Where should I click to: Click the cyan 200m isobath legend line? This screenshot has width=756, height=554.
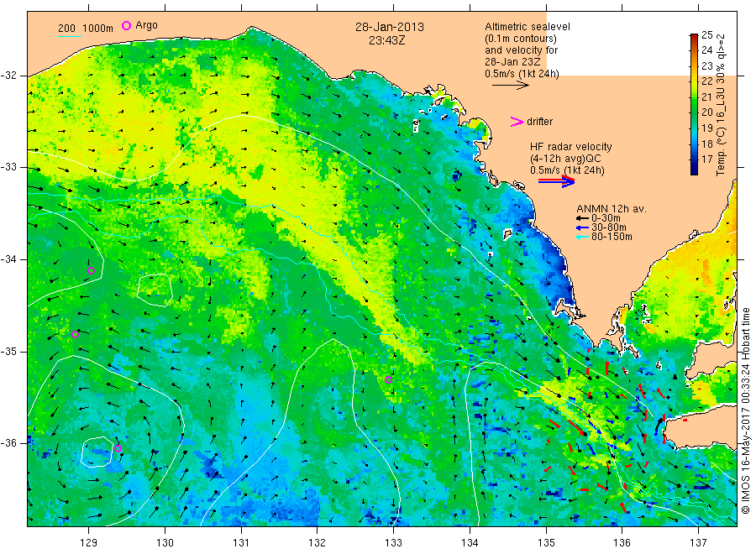pos(70,36)
